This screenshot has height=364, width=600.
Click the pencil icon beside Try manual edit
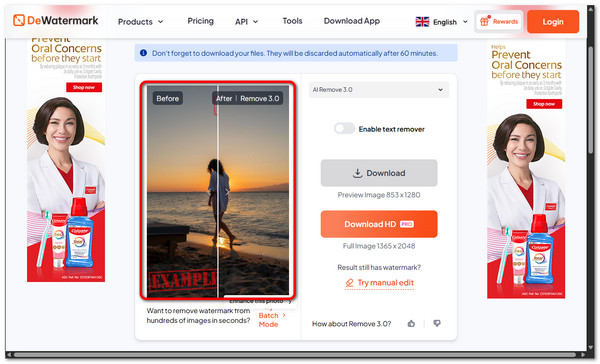349,283
